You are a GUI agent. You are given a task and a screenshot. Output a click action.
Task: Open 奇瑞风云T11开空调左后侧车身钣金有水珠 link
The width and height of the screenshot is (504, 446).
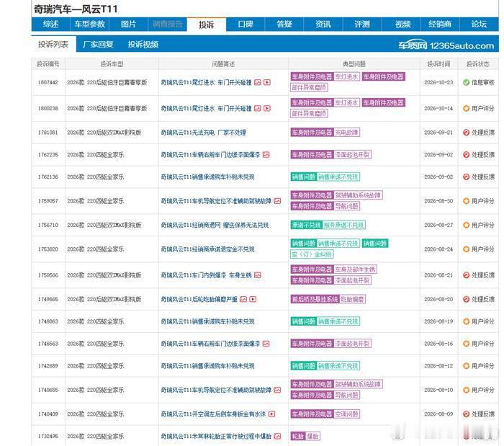click(x=213, y=414)
